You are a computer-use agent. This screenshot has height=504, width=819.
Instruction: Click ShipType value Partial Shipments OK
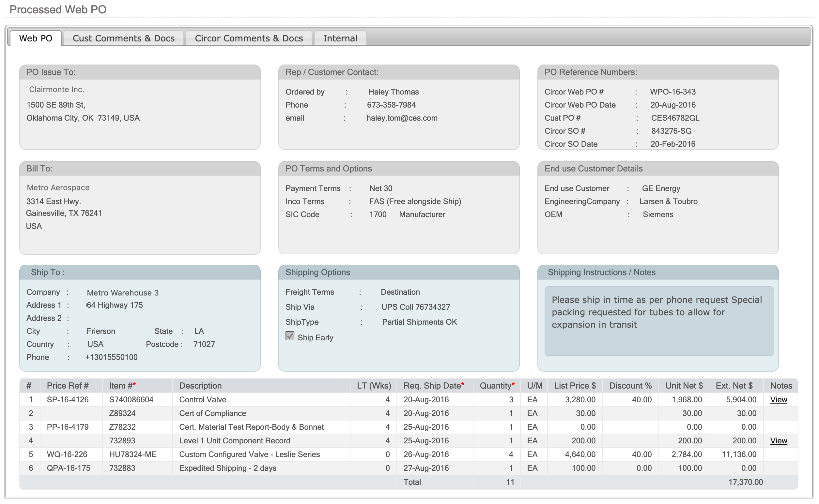click(x=419, y=322)
